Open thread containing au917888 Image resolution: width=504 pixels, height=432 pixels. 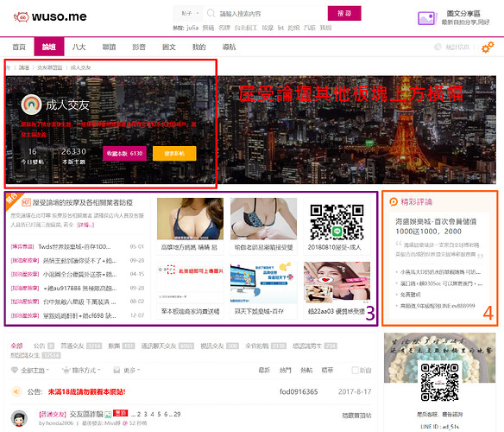tap(79, 288)
